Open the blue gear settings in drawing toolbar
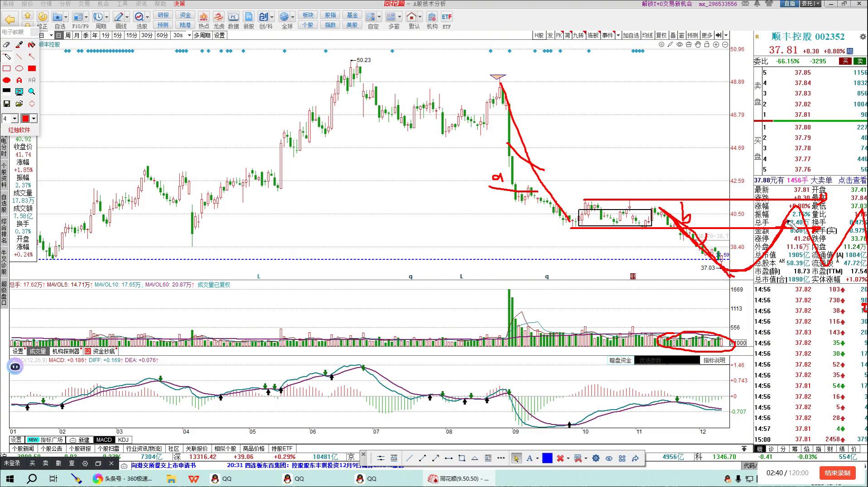Screen dimensions: 868x487 tap(596, 458)
